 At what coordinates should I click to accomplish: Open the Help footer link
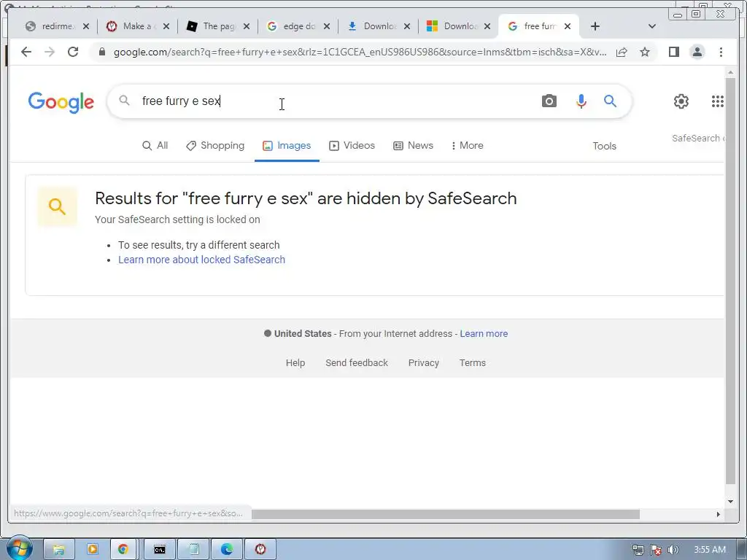pyautogui.click(x=295, y=363)
